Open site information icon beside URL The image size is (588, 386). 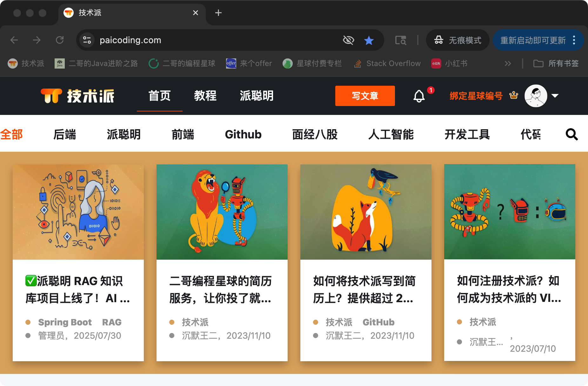pyautogui.click(x=87, y=40)
